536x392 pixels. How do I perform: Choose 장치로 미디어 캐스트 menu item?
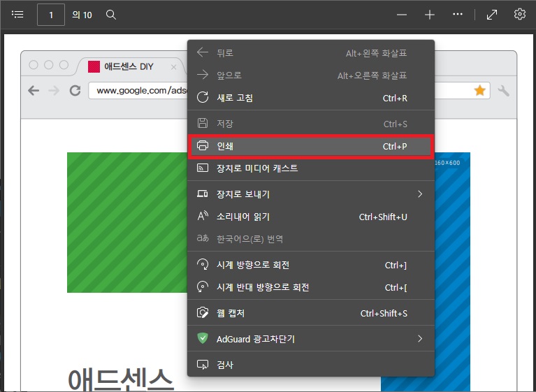pyautogui.click(x=311, y=168)
